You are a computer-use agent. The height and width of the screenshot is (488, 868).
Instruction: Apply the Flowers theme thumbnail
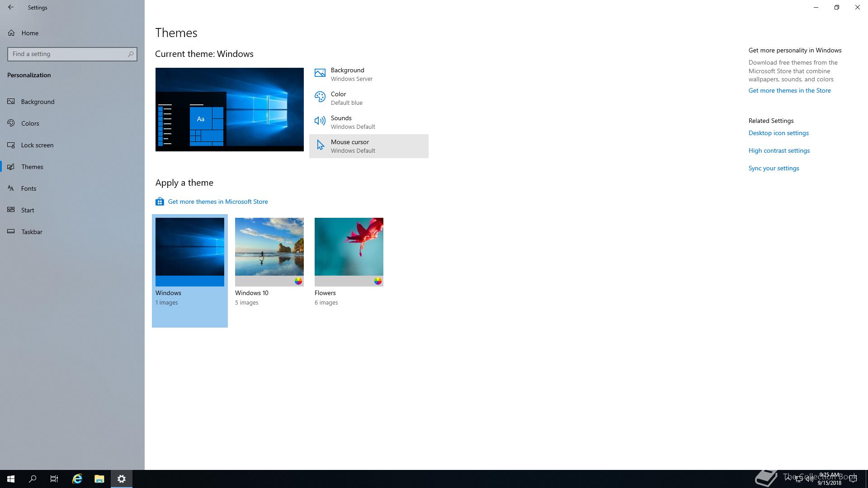pyautogui.click(x=349, y=251)
